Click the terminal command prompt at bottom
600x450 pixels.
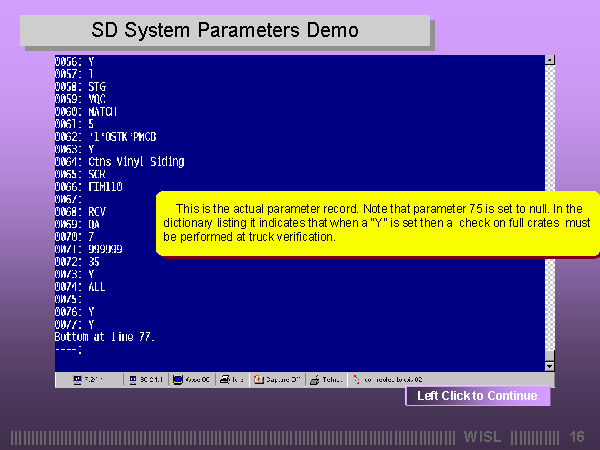[68, 350]
